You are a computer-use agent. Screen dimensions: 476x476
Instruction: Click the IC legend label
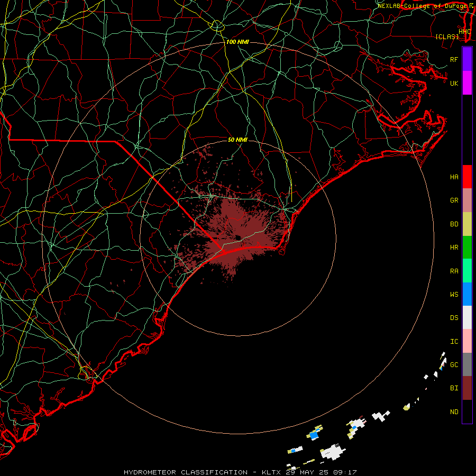click(x=454, y=342)
